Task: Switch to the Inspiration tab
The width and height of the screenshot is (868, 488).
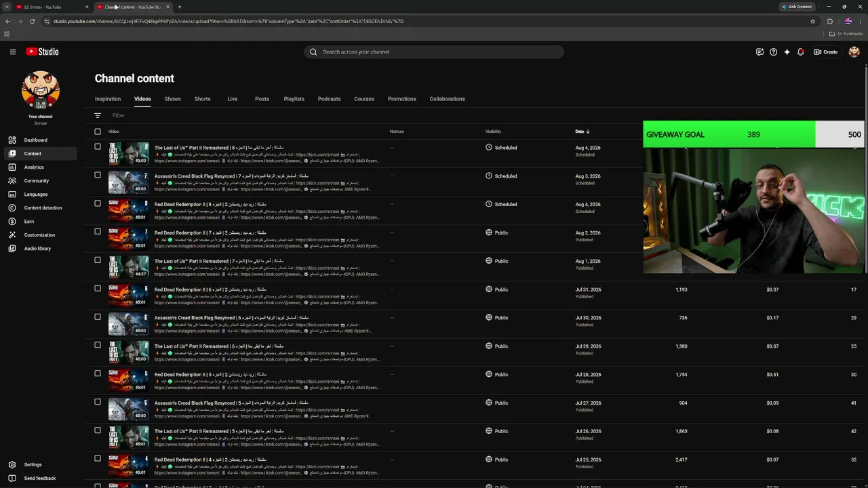Action: click(x=108, y=99)
